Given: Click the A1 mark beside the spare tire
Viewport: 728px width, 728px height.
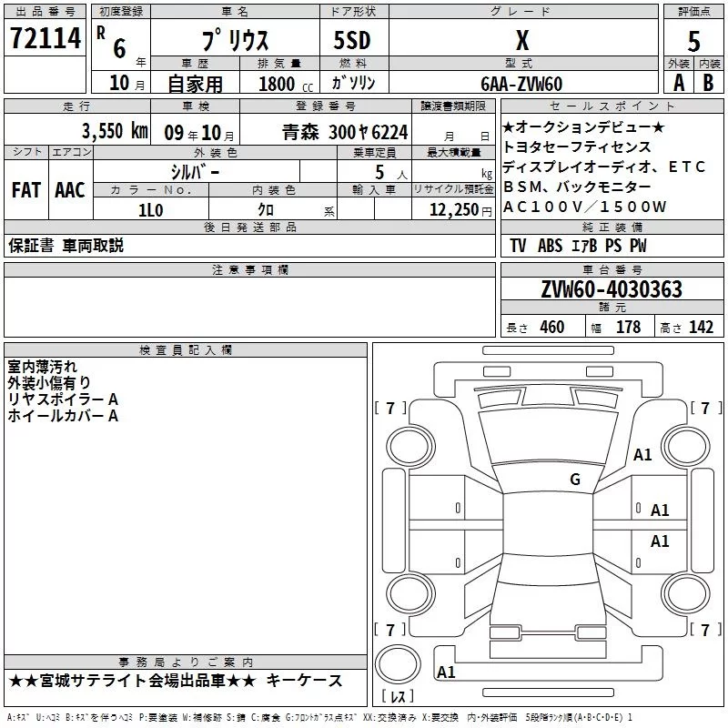Looking at the screenshot, I should tap(446, 672).
